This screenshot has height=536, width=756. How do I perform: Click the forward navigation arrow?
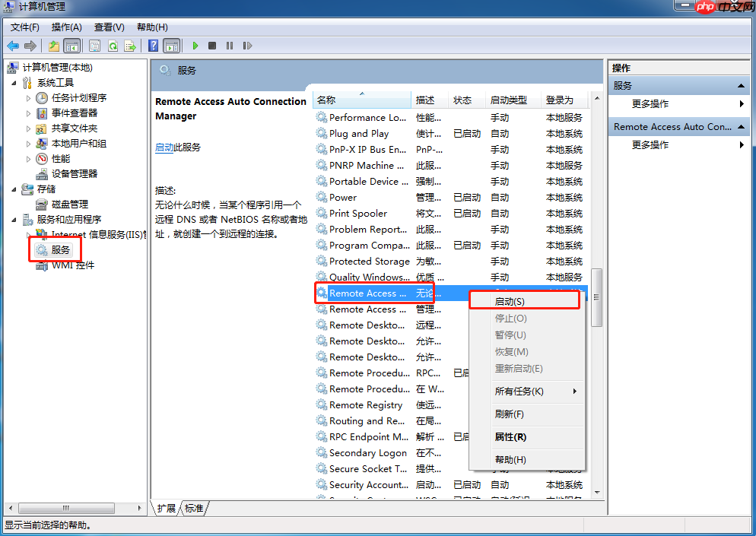click(29, 46)
